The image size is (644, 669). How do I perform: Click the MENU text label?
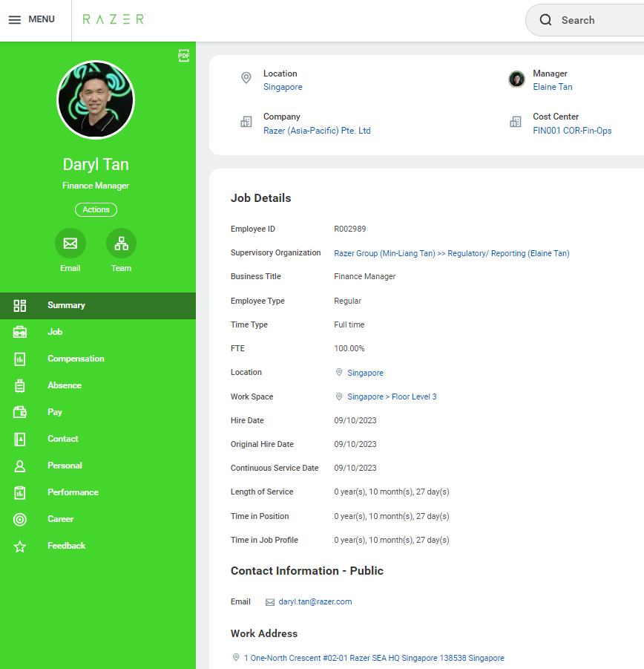tap(42, 19)
